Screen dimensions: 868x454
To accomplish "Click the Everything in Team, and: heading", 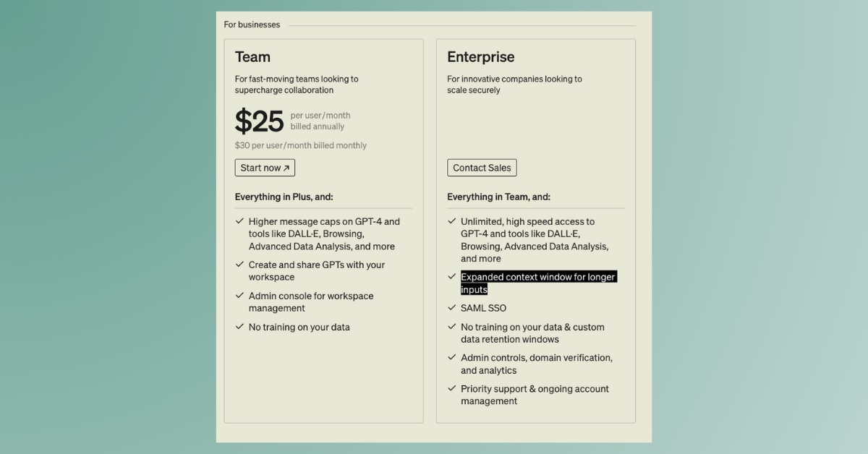I will pos(498,197).
